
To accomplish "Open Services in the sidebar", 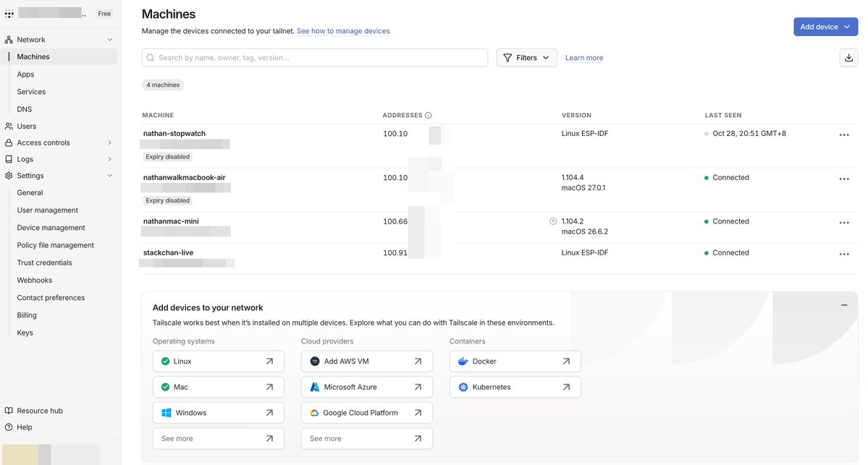I will point(31,92).
